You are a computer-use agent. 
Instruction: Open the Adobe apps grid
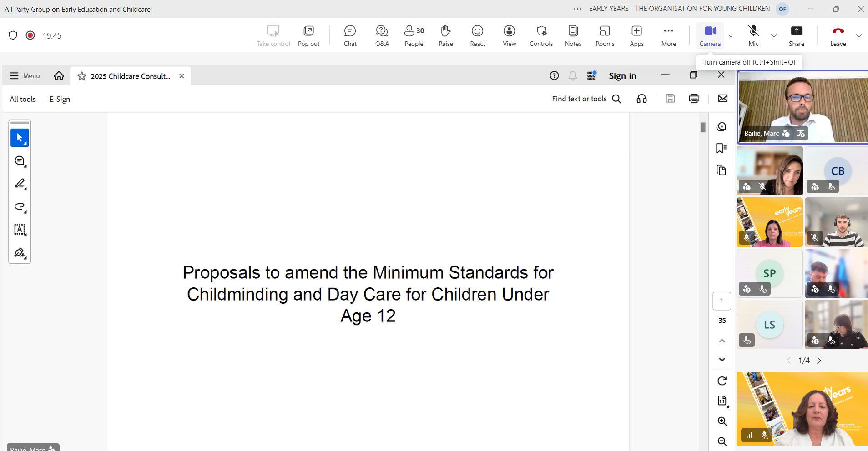pyautogui.click(x=591, y=76)
